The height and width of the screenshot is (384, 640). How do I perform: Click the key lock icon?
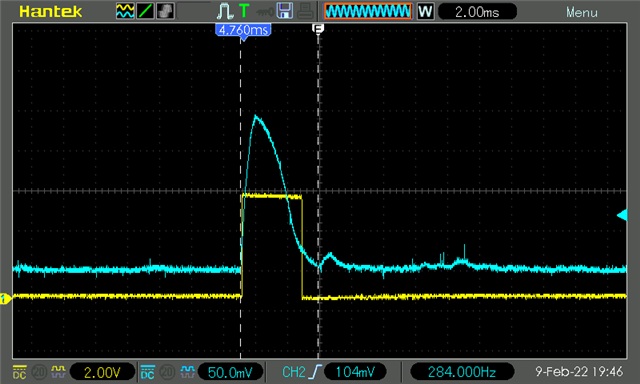[265, 12]
